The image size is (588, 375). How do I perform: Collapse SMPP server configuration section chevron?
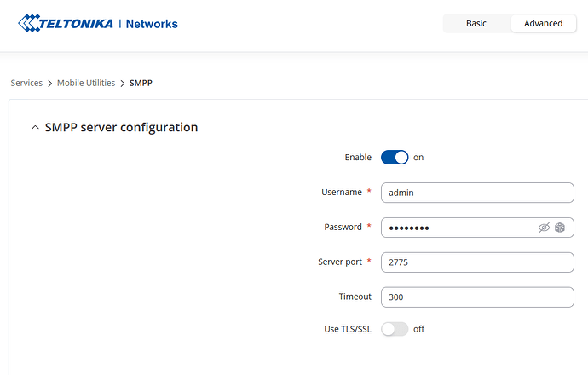(35, 128)
